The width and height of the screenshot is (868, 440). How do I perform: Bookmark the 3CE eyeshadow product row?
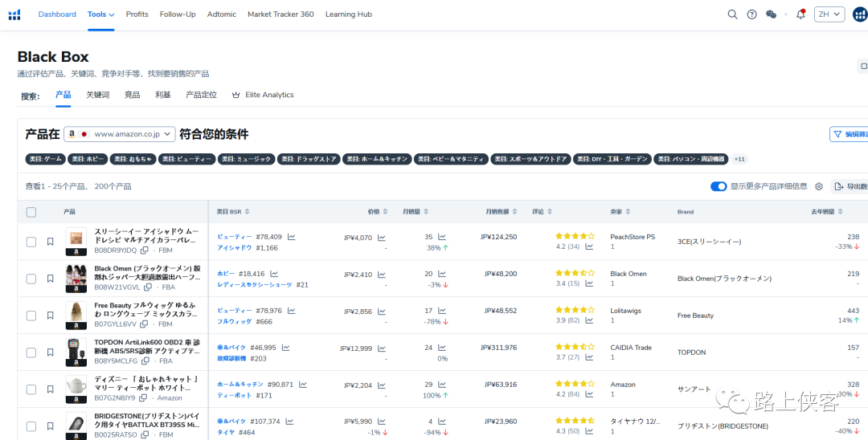(50, 242)
